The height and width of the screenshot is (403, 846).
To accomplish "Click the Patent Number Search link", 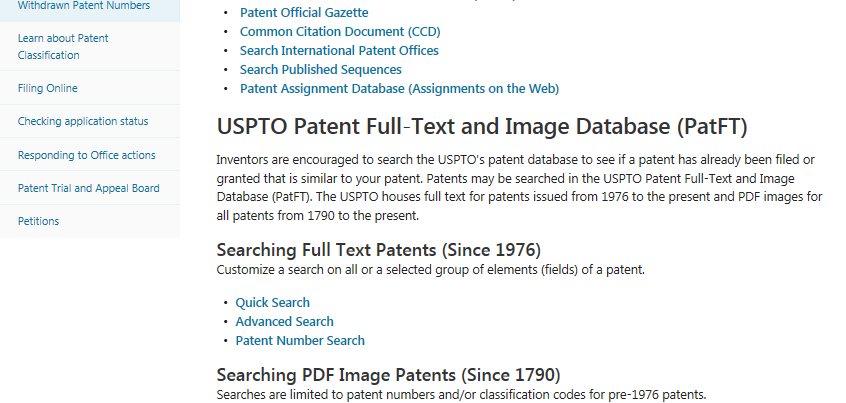I will (x=300, y=341).
